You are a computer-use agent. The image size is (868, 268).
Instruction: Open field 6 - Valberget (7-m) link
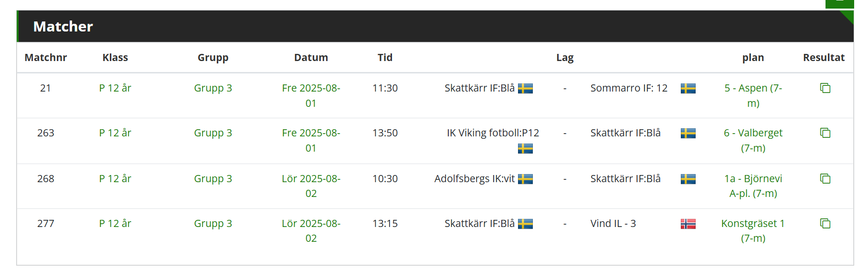[753, 140]
